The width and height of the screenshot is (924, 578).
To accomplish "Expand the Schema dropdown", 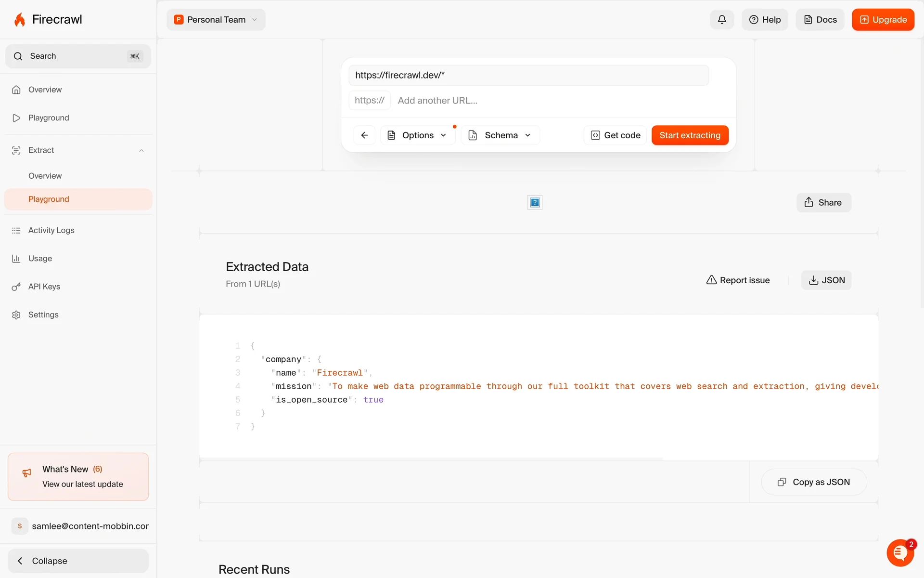I will (x=500, y=135).
